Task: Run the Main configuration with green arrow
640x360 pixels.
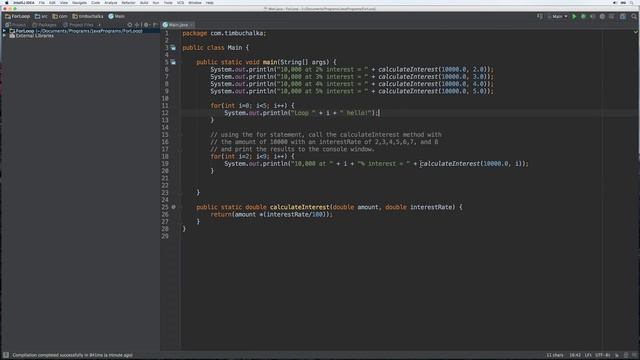Action: coord(574,16)
